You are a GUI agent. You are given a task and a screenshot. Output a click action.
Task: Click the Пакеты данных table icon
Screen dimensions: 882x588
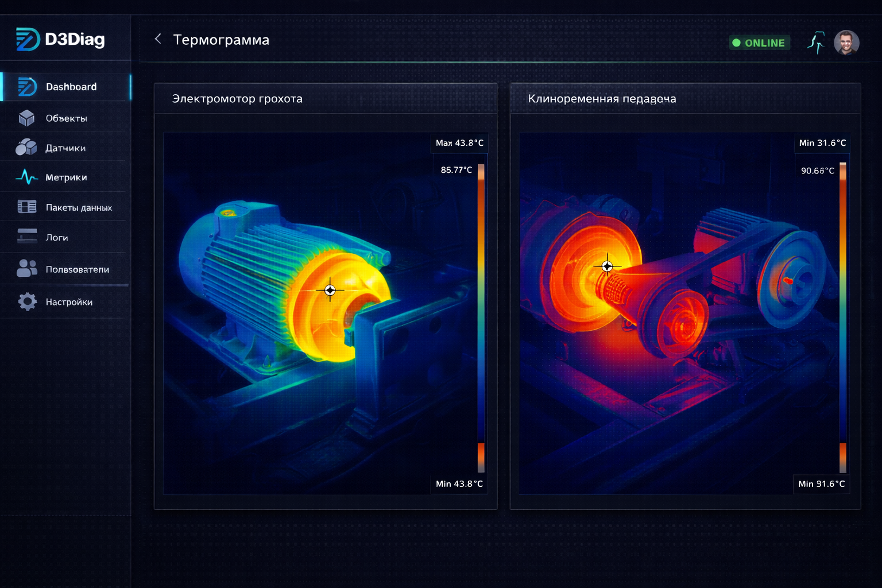click(27, 207)
